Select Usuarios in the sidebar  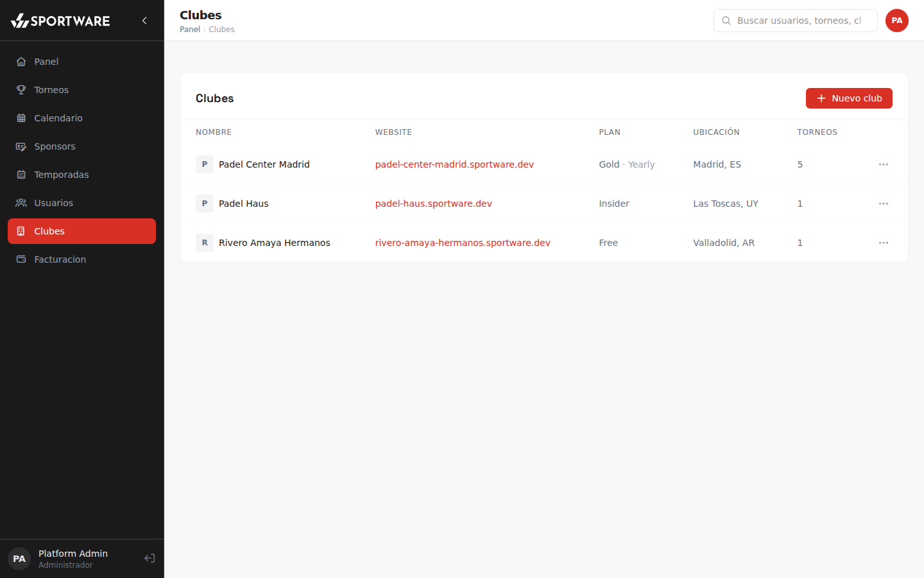(81, 203)
